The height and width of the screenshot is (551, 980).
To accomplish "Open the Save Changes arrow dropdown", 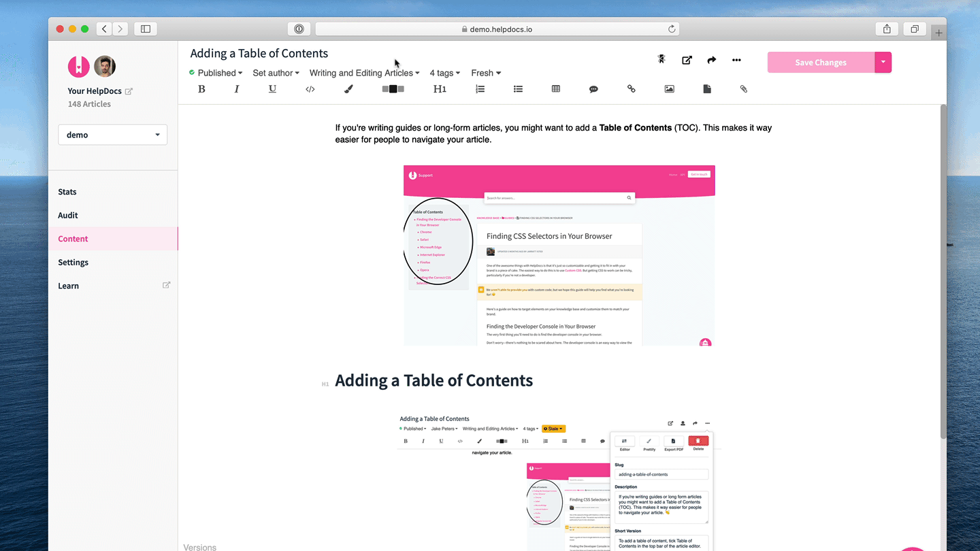I will (x=883, y=62).
